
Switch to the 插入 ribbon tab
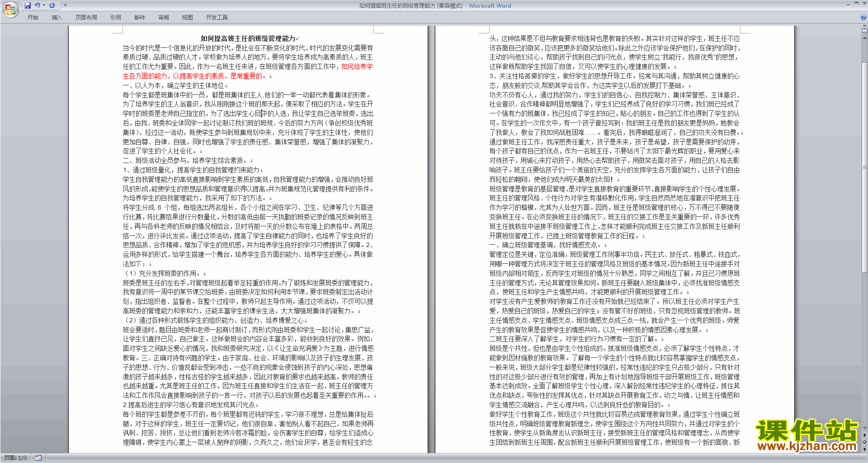[x=57, y=18]
